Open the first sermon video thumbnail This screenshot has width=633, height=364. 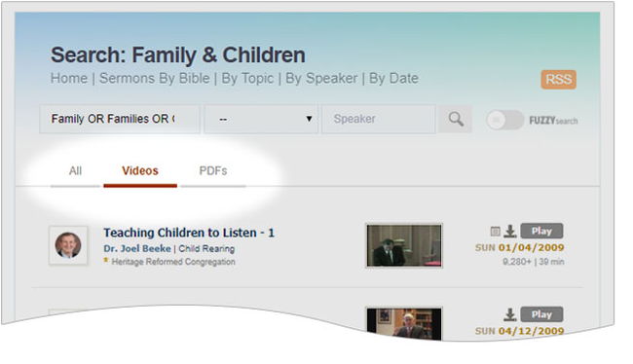pos(404,245)
